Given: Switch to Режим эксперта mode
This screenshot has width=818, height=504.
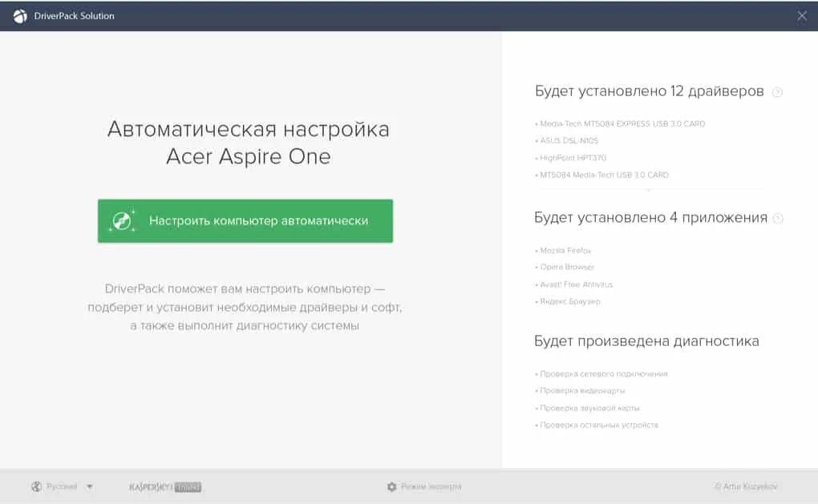Looking at the screenshot, I should pyautogui.click(x=431, y=486).
